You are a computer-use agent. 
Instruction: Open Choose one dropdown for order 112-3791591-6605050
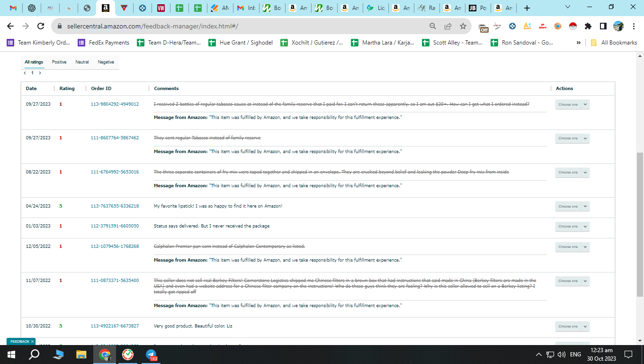click(x=572, y=227)
